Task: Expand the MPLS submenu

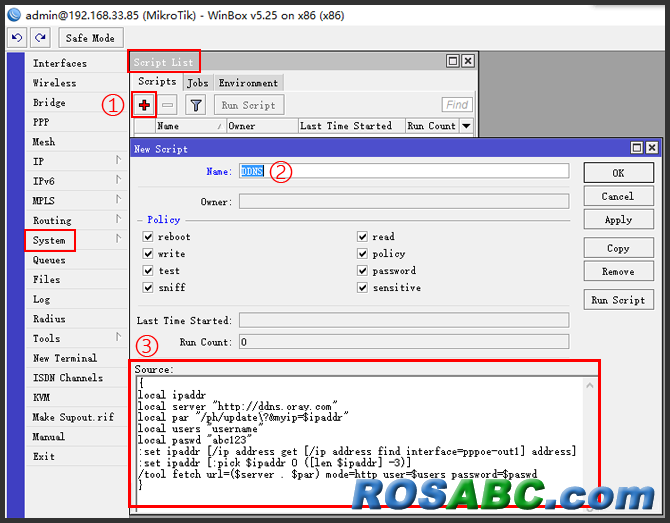Action: pos(118,200)
